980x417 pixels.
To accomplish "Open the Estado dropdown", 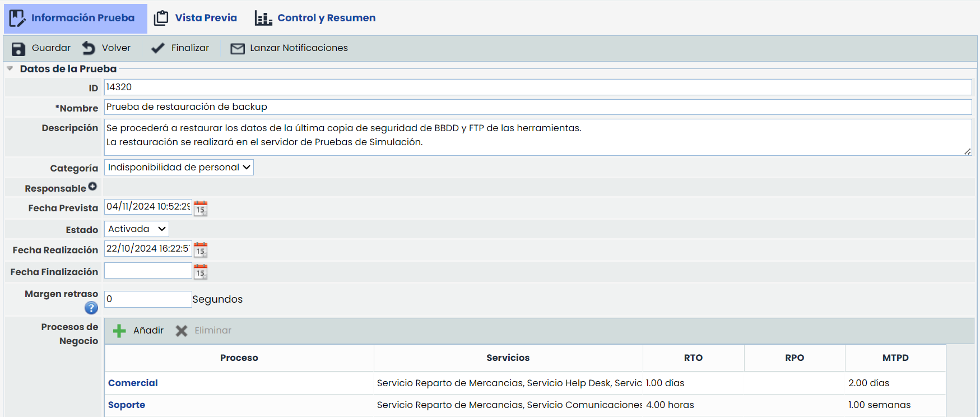I will [136, 229].
